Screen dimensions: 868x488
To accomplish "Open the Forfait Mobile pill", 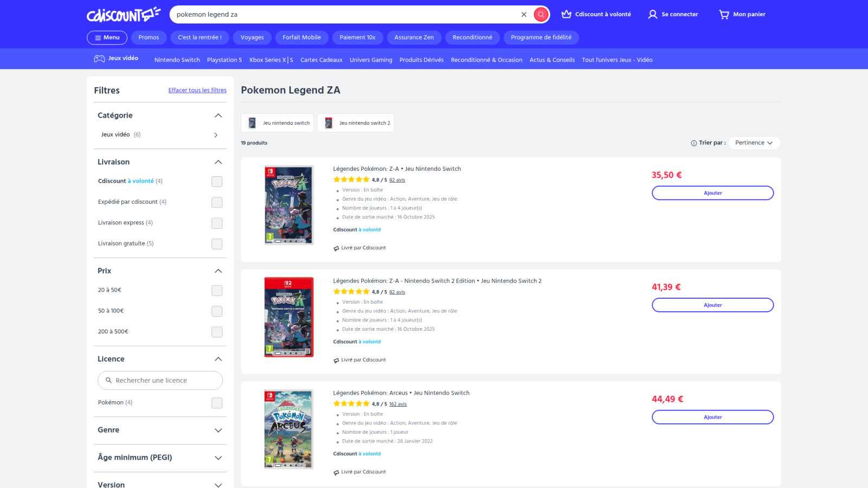I will (302, 37).
